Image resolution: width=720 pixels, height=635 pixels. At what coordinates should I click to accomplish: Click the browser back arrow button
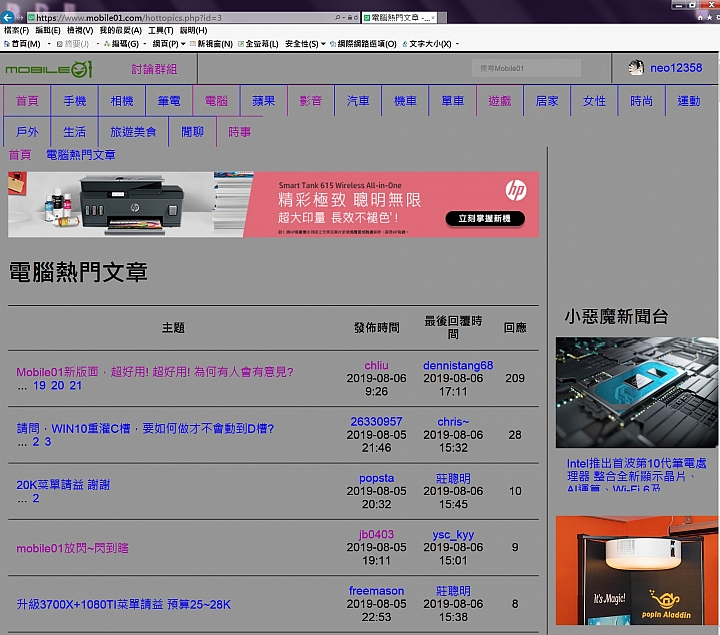point(7,17)
